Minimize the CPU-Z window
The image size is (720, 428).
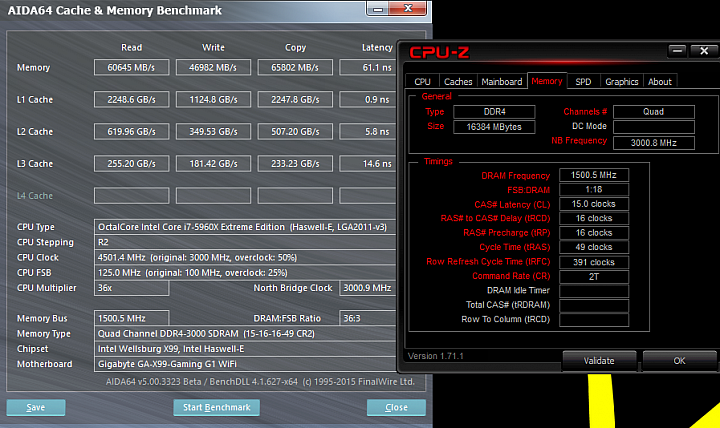tap(677, 51)
